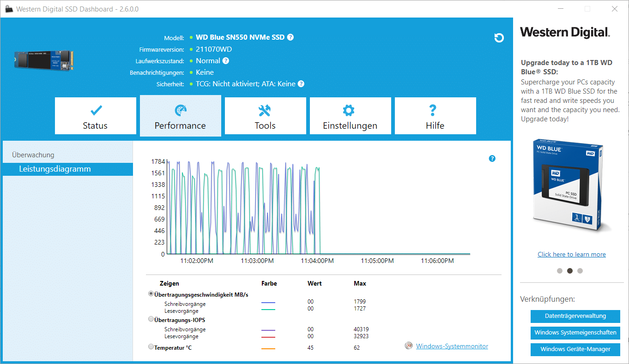Click the 'Click here to learn more' link
This screenshot has width=629, height=364.
[x=571, y=254]
